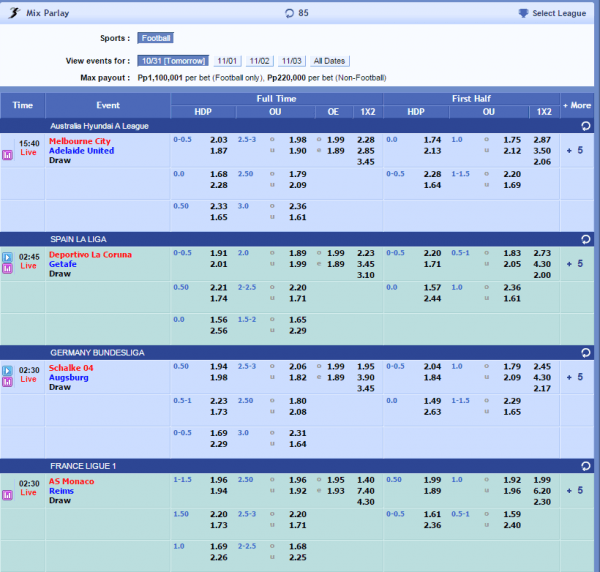Screen dimensions: 600x572
Task: Pick Deportivo first half 1X2 odds 2.73
Action: tap(542, 253)
